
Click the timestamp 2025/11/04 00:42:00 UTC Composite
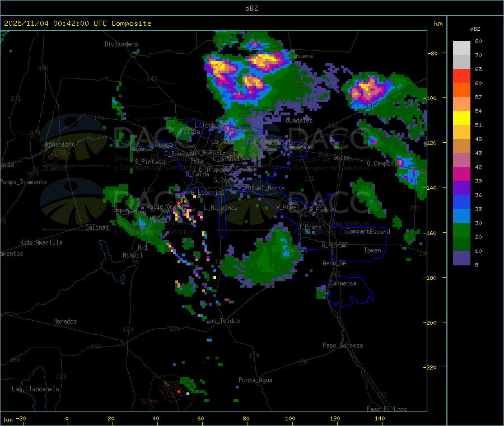pyautogui.click(x=77, y=24)
